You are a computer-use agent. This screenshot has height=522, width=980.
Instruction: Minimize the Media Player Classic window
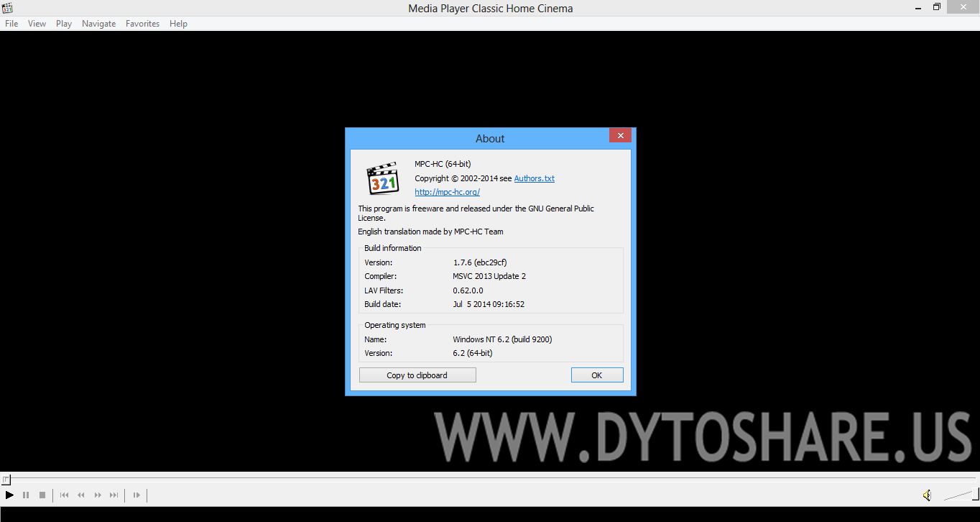[917, 7]
